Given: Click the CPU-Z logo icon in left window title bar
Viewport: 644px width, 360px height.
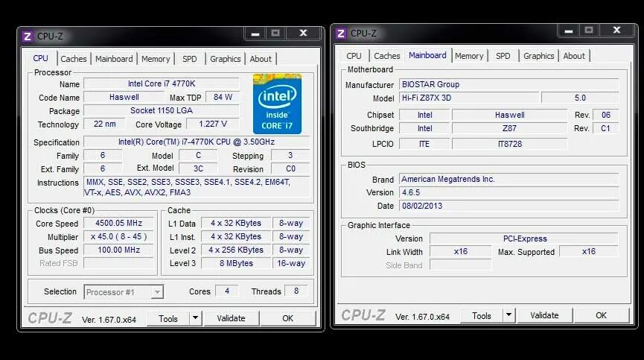Looking at the screenshot, I should (27, 37).
